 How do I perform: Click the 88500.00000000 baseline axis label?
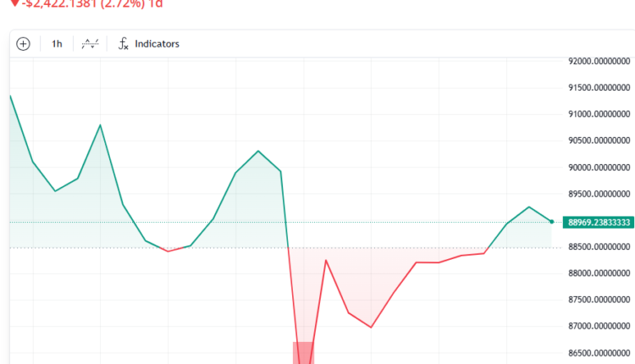pos(599,247)
